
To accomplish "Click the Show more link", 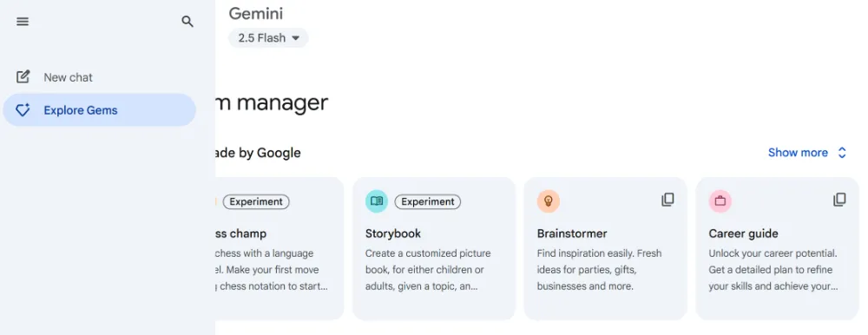I will pyautogui.click(x=798, y=153).
